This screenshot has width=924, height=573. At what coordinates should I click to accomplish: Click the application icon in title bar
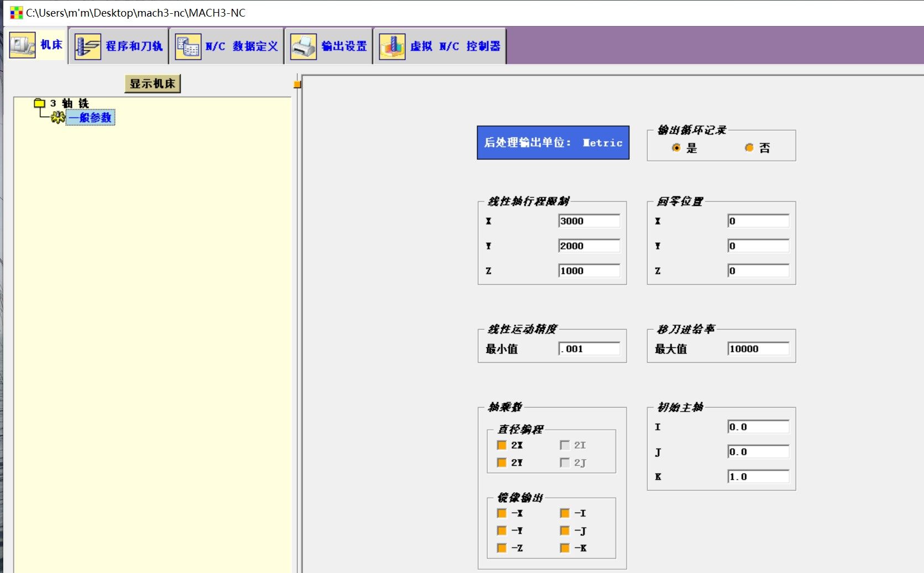[16, 13]
